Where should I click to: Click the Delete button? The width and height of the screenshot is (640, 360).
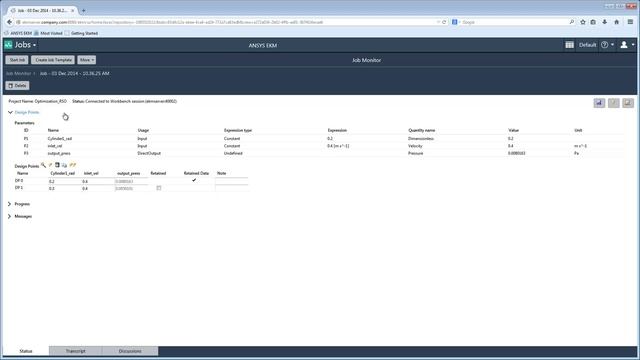click(x=18, y=86)
